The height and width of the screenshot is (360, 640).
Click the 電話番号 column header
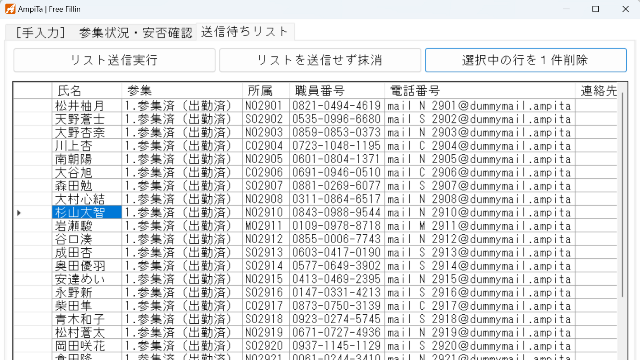click(480, 90)
